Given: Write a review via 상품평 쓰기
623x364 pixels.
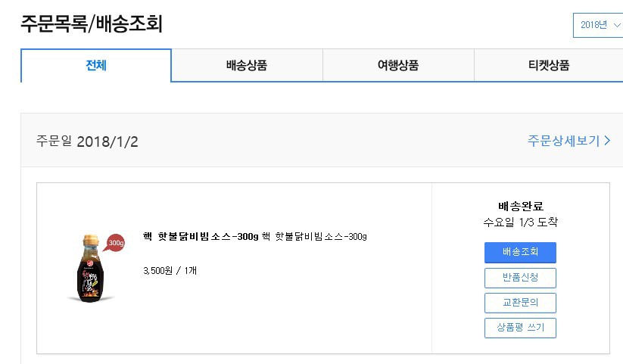Looking at the screenshot, I should tap(520, 328).
